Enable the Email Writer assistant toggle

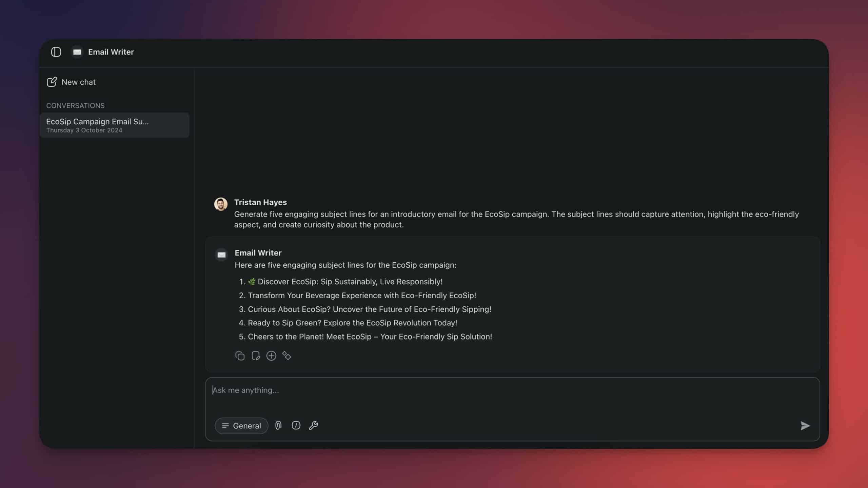tap(56, 53)
